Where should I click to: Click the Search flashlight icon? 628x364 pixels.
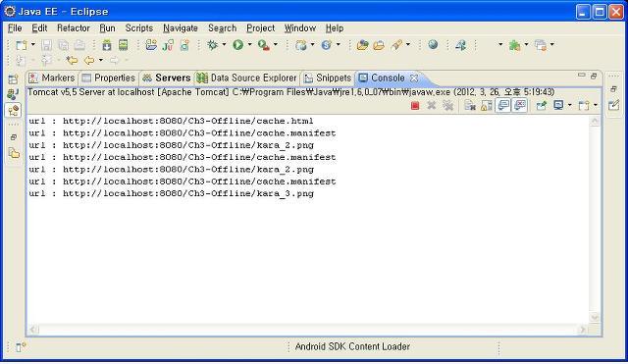pyautogui.click(x=396, y=45)
